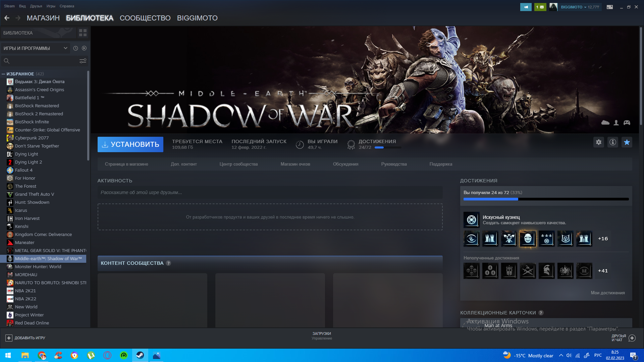Open Windows Start button
Screen dimensions: 644x362
click(8, 355)
